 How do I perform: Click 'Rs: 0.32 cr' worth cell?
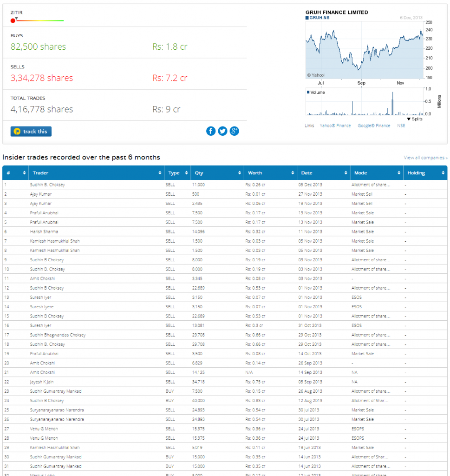pyautogui.click(x=255, y=231)
